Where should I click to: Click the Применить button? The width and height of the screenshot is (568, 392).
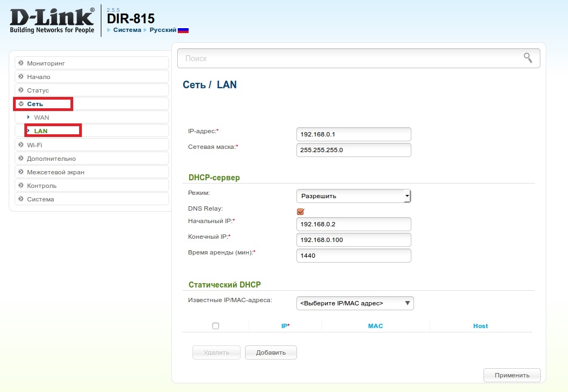(x=511, y=375)
